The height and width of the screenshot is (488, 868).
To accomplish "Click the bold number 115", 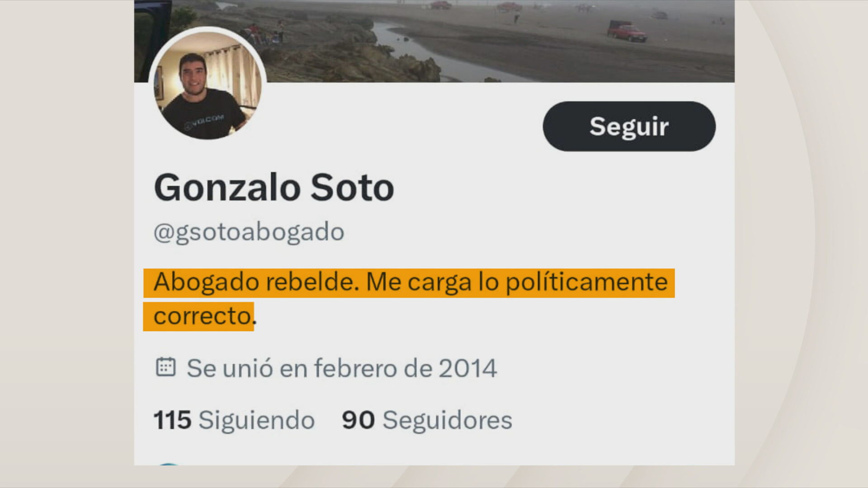I will click(x=172, y=420).
